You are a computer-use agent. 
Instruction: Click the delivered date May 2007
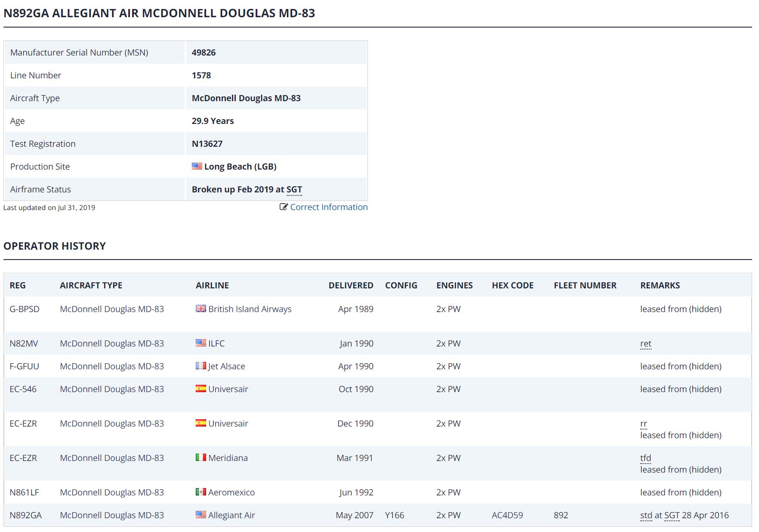click(355, 515)
